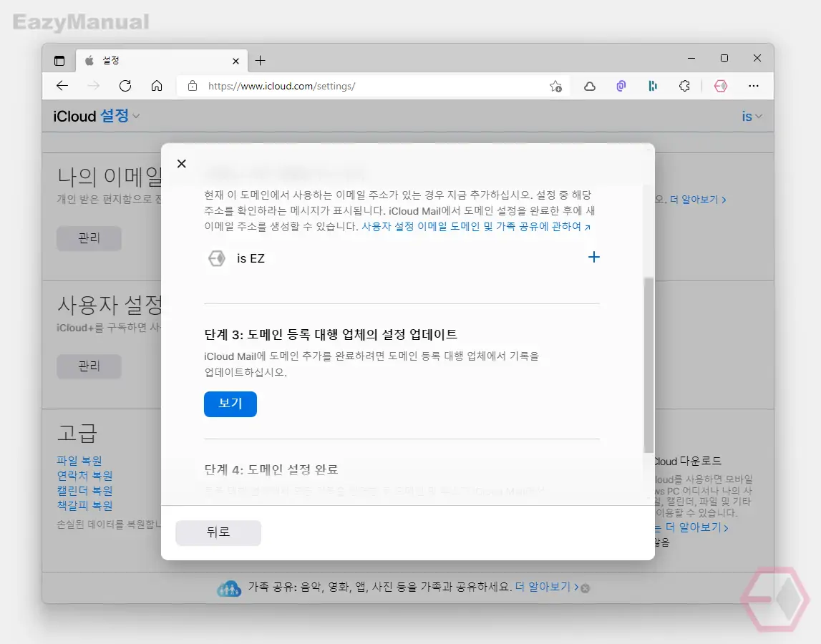Click the 뒤로 back button
Image resolution: width=821 pixels, height=644 pixels.
coord(218,532)
